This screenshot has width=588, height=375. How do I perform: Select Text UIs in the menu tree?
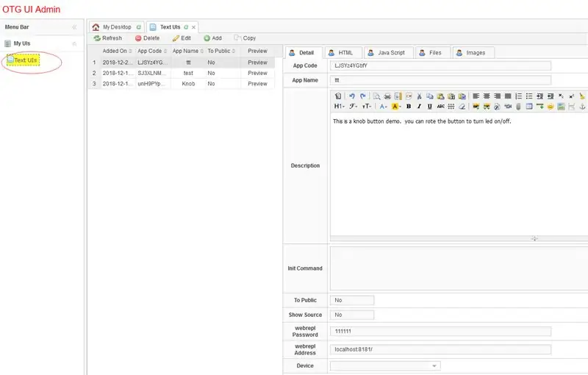[23, 60]
